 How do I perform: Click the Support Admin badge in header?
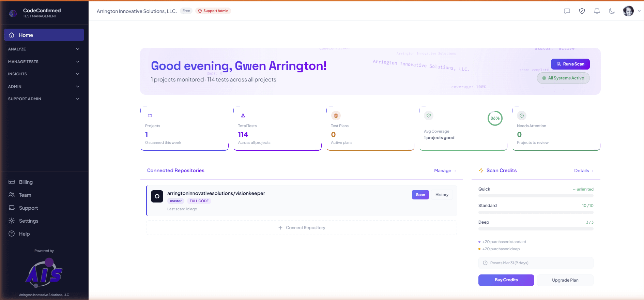pos(213,11)
